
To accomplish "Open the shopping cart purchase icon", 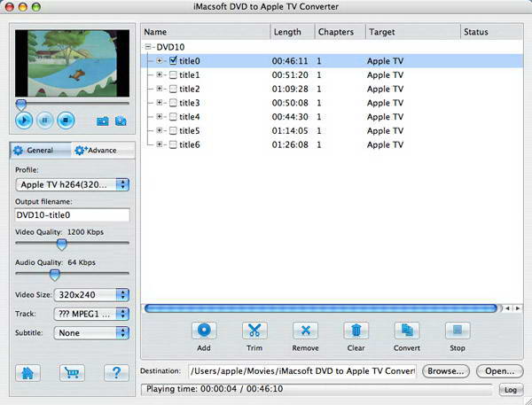I will [x=72, y=373].
